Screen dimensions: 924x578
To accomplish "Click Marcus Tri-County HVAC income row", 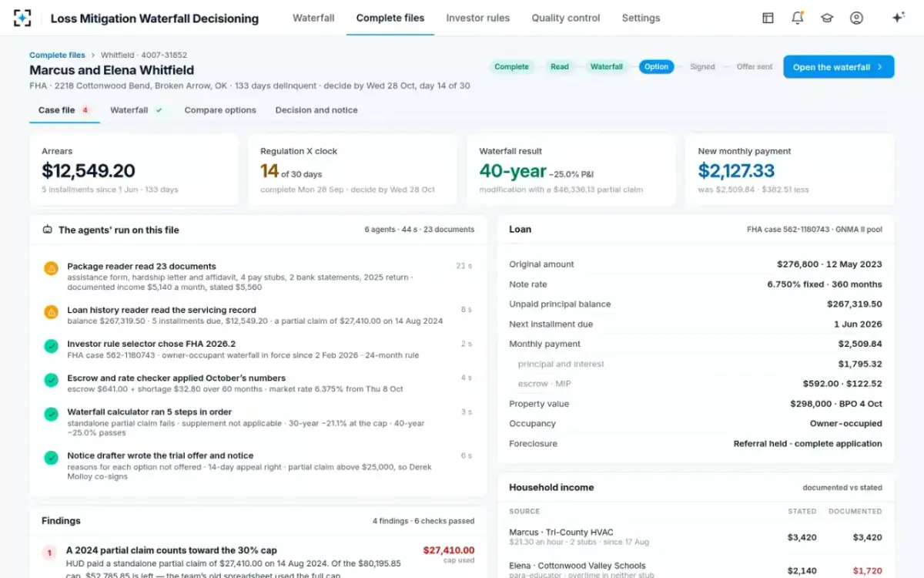I will coord(696,537).
